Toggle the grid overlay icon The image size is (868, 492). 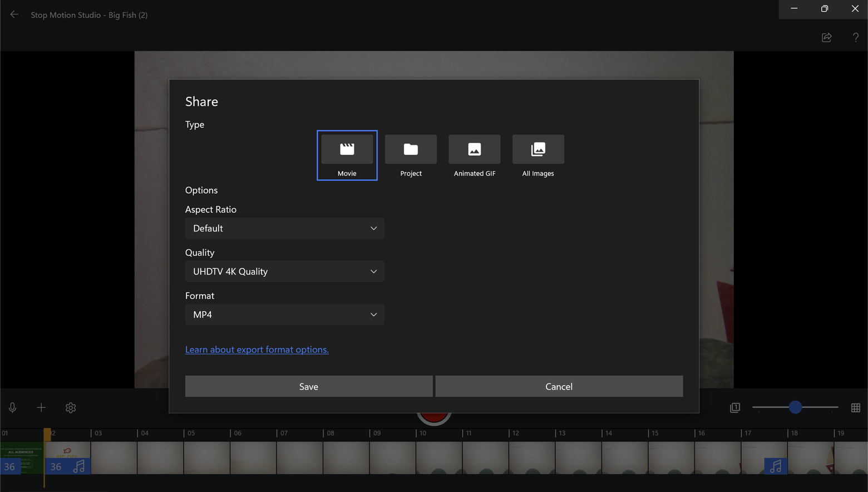(x=856, y=407)
